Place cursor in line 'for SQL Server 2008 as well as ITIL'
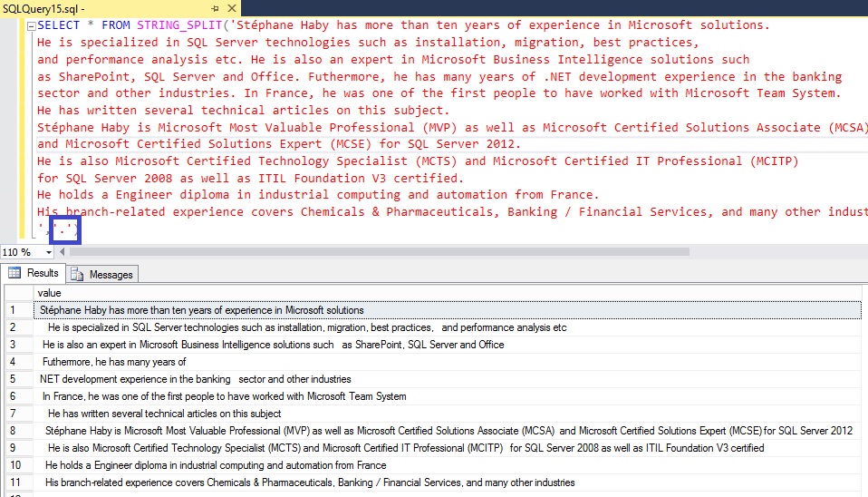 250,179
